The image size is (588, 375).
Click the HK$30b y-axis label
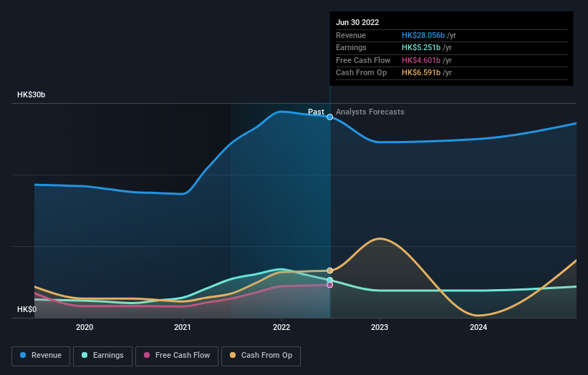31,94
